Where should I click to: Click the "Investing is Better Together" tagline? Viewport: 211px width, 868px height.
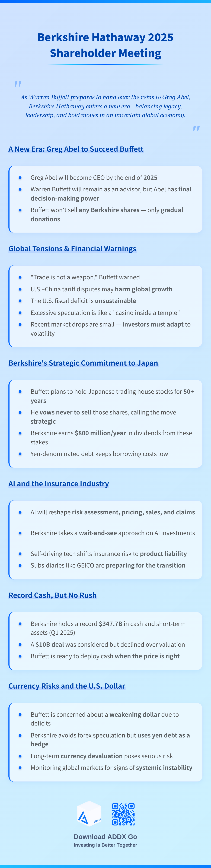tap(105, 845)
